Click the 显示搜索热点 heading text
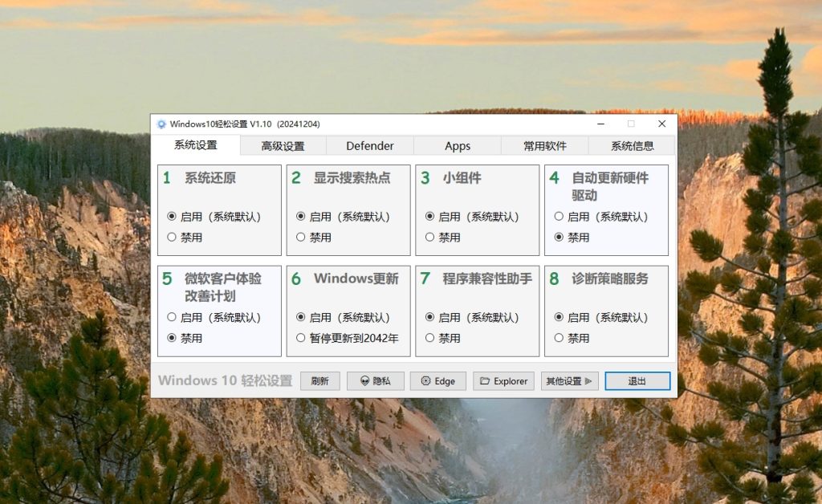This screenshot has width=822, height=504. [x=352, y=177]
